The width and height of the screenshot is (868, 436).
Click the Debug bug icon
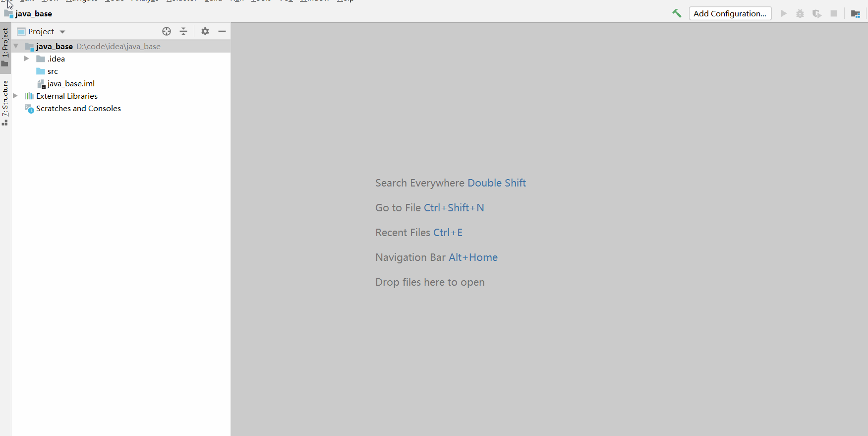[800, 13]
